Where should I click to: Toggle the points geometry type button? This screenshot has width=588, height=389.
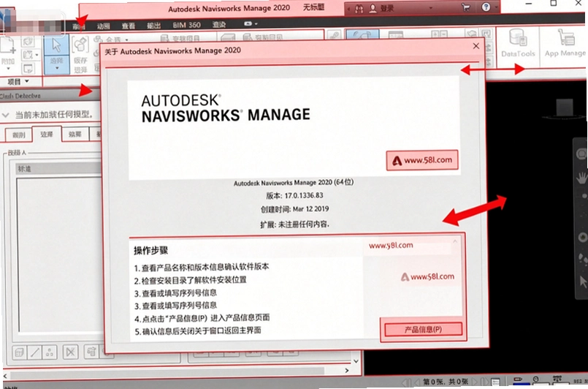coord(49,352)
